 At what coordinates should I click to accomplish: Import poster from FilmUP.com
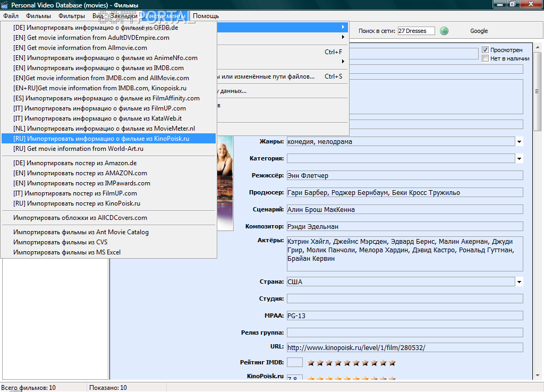click(x=108, y=193)
